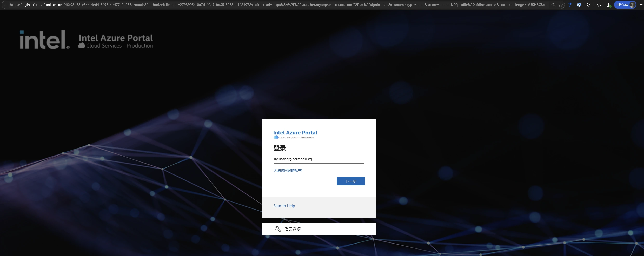644x256 pixels.
Task: Show the Downloads panel
Action: click(609, 5)
